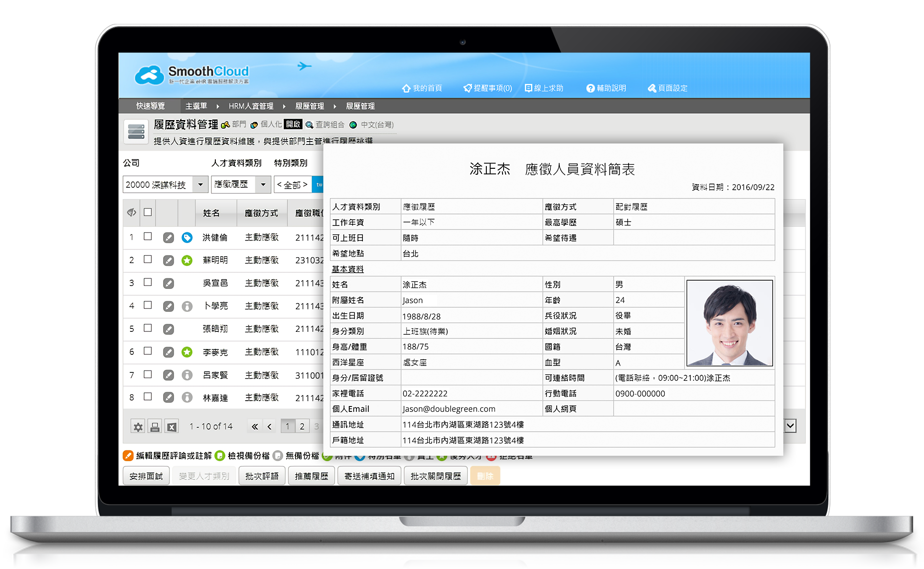Click applicant photo of 涂正杰
The image size is (924, 569).
730,323
